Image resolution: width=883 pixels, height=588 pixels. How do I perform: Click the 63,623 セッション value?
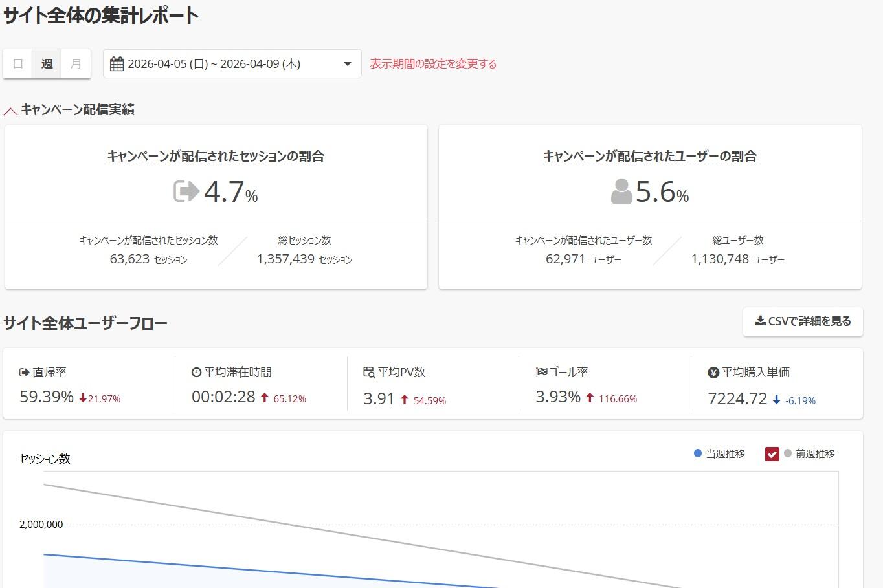pos(147,259)
